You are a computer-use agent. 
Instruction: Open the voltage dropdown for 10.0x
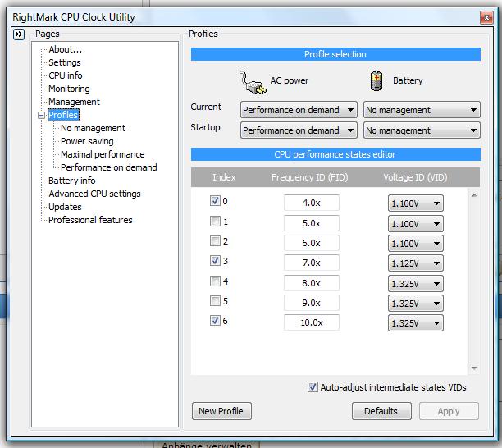(x=416, y=323)
